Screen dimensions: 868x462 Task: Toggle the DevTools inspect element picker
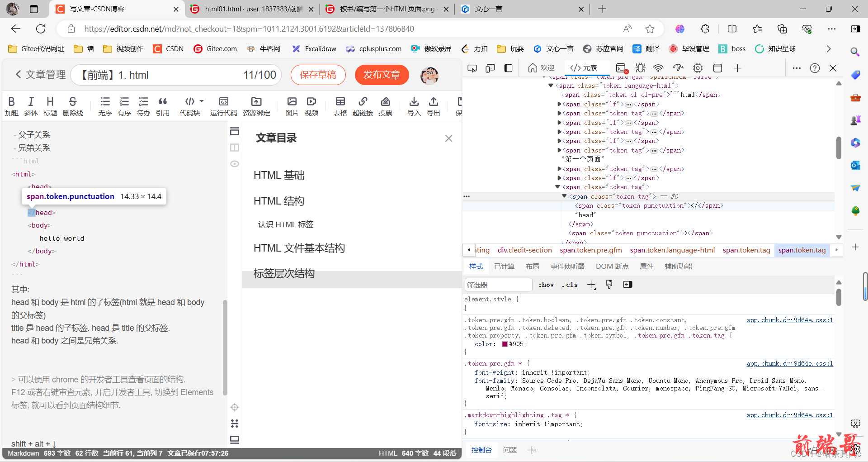[472, 68]
